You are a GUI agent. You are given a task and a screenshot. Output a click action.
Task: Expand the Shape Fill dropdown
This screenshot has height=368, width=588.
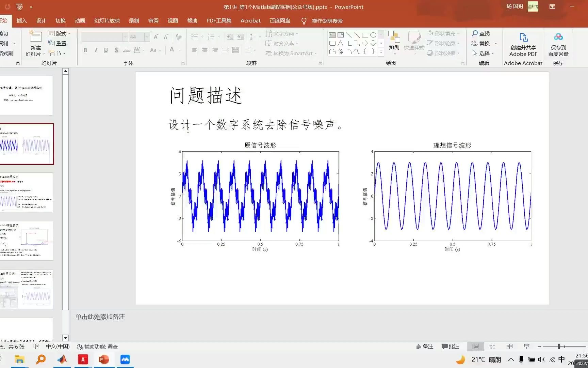click(458, 33)
